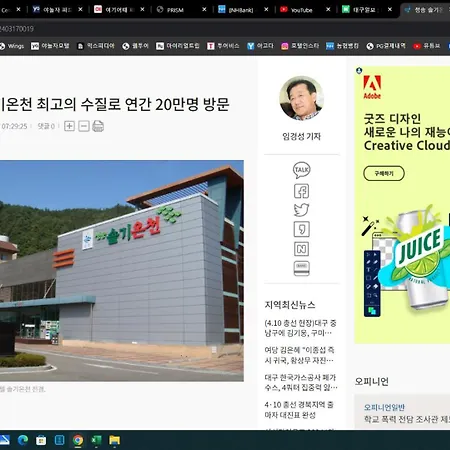Open the 야놀자모텔 bookmark

coord(50,46)
